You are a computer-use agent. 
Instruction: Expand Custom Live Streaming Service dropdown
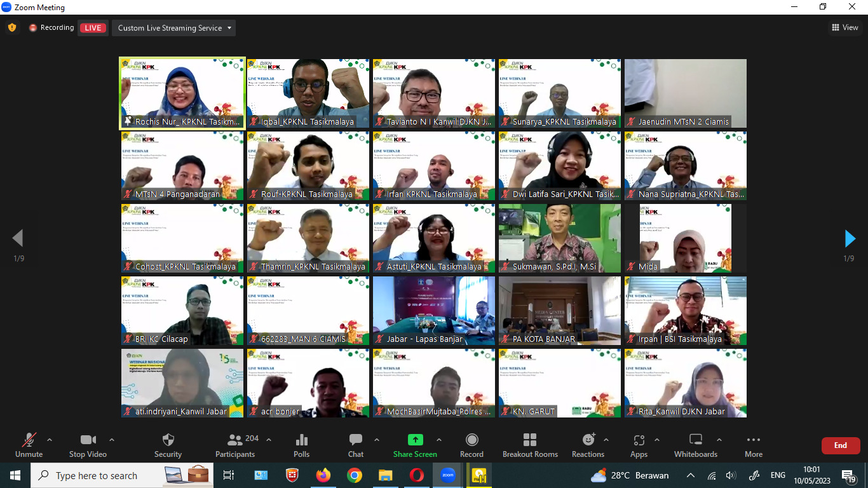click(x=173, y=28)
